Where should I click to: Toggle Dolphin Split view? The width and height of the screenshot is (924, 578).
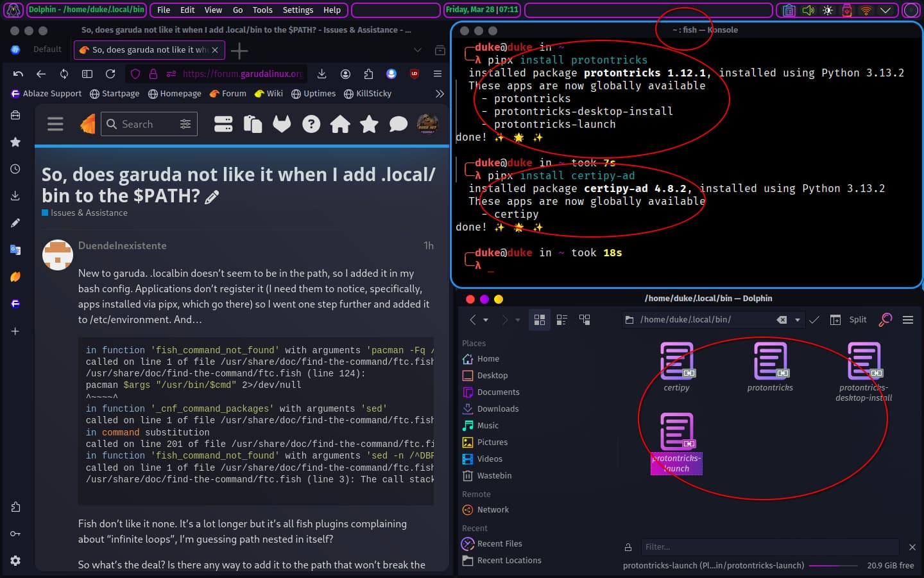(x=849, y=319)
